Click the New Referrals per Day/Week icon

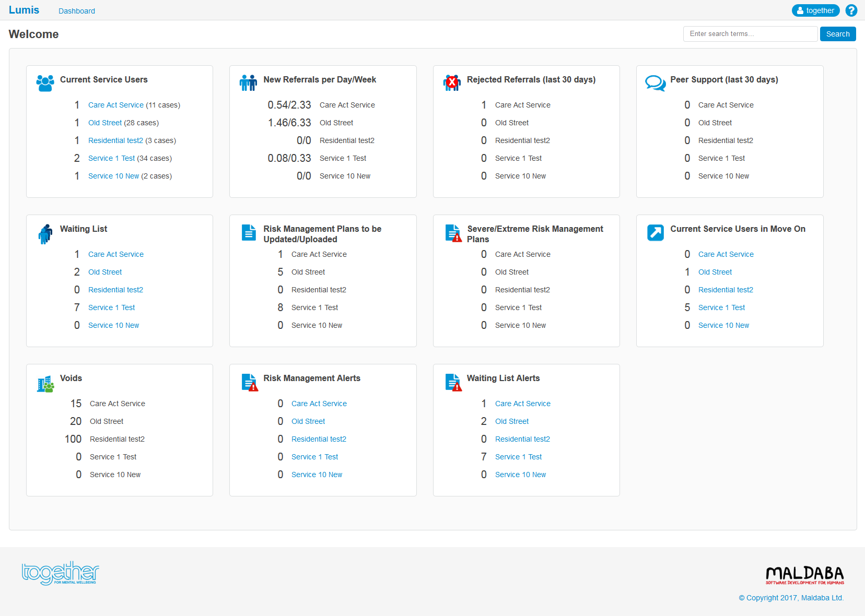pos(248,82)
